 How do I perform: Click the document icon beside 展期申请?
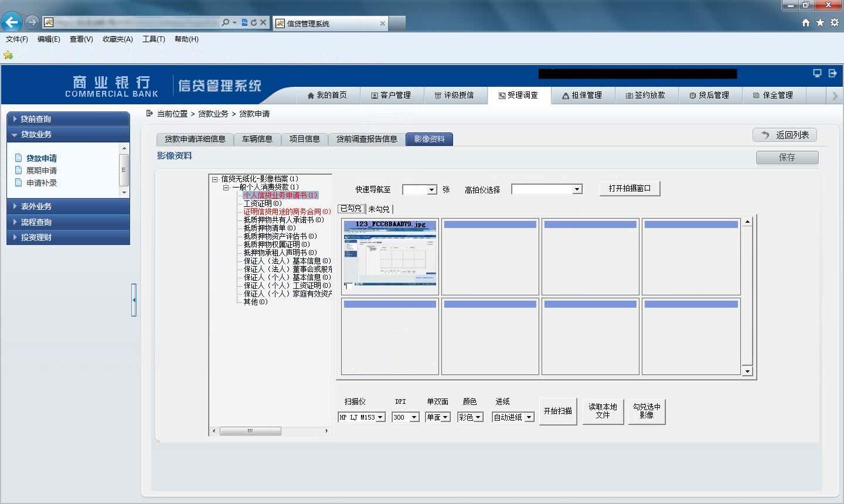18,170
